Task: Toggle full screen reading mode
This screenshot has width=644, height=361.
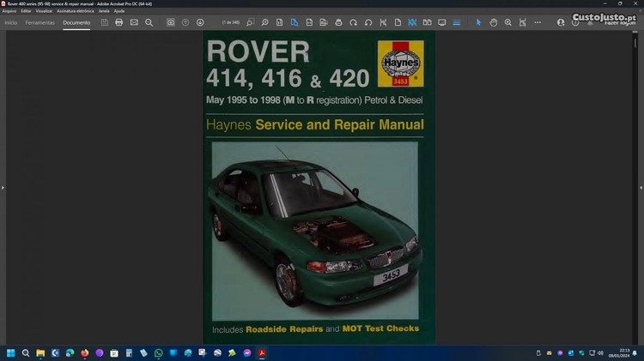Action: tap(441, 22)
